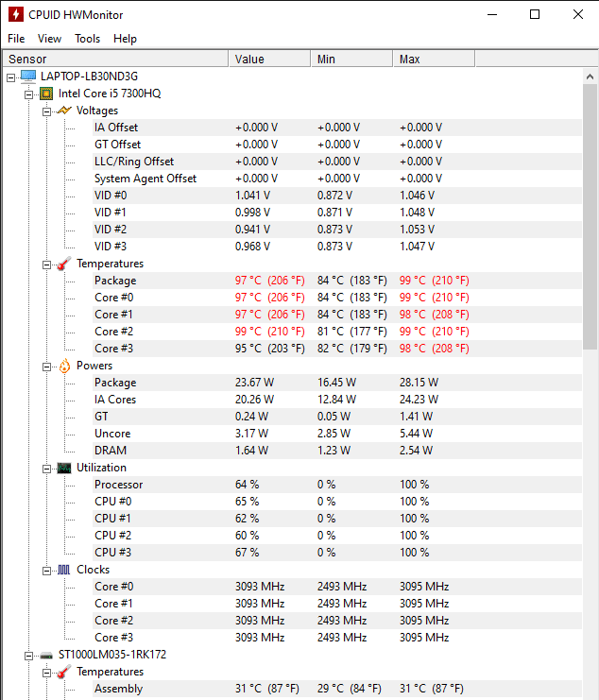Click the Powers flame icon
Image resolution: width=599 pixels, height=700 pixels.
pyautogui.click(x=64, y=366)
